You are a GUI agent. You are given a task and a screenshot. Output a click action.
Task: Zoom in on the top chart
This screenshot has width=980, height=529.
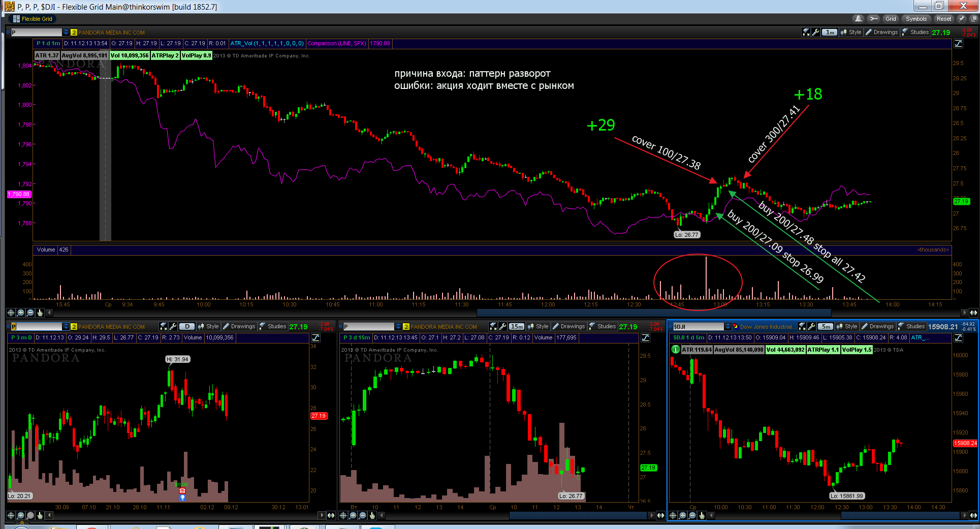click(x=20, y=313)
